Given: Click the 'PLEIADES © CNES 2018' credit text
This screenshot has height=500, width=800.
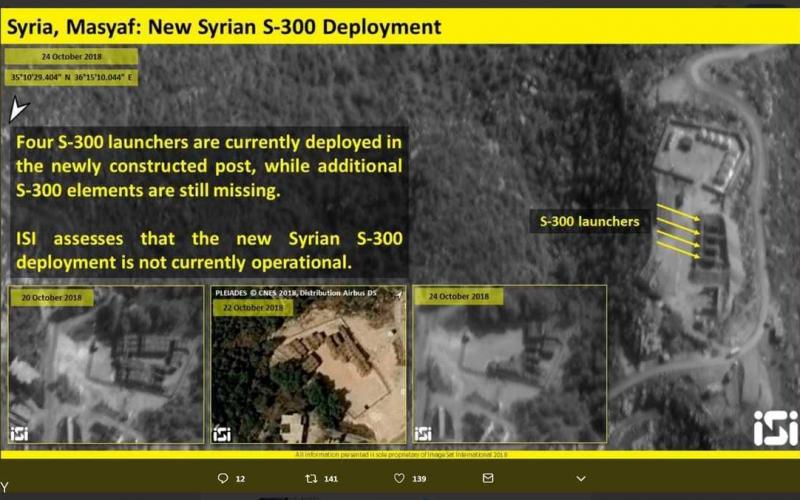Looking at the screenshot, I should tap(256, 293).
